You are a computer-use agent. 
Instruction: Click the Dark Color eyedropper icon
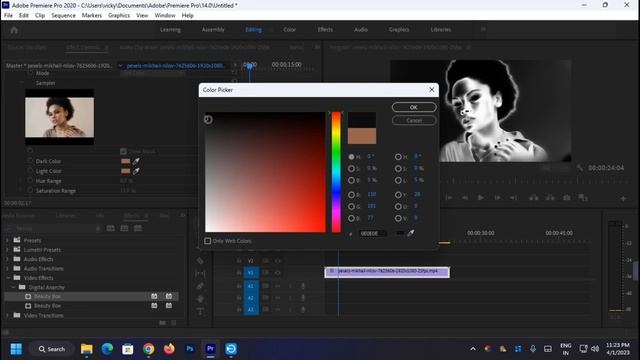[x=136, y=161]
